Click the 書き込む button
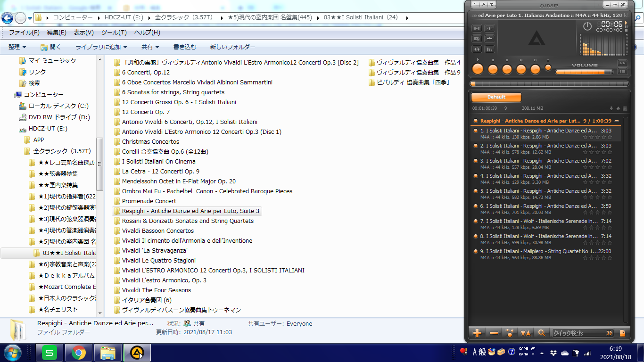644x362 pixels. coord(185,47)
